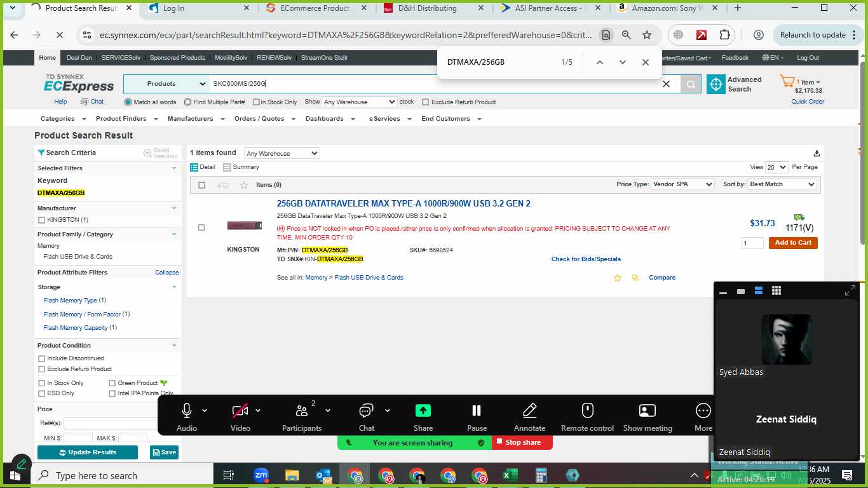
Task: Click the search magnifier button in ECExpress
Action: coord(691,84)
